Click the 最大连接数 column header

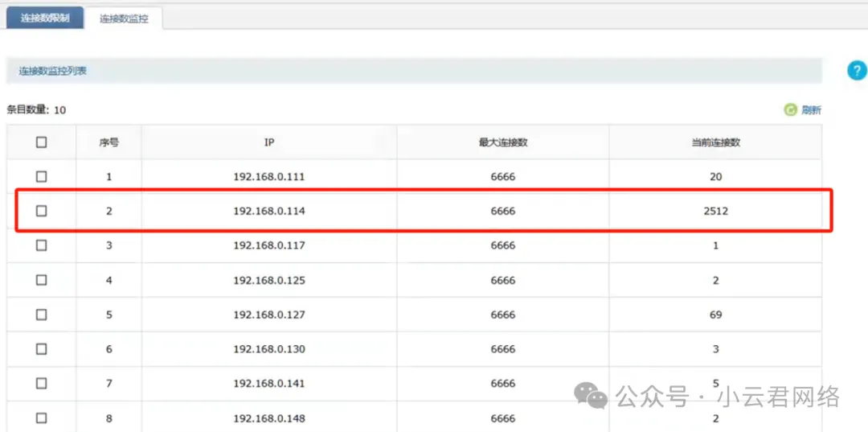tap(503, 142)
